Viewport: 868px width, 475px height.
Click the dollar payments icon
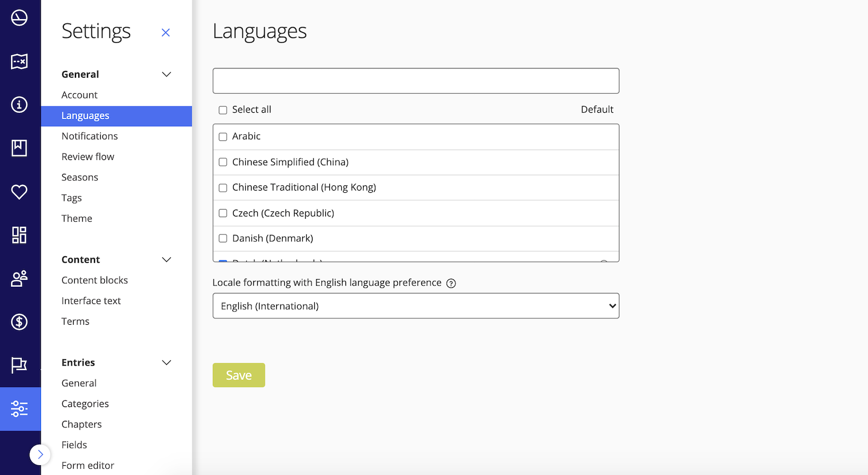coord(19,322)
